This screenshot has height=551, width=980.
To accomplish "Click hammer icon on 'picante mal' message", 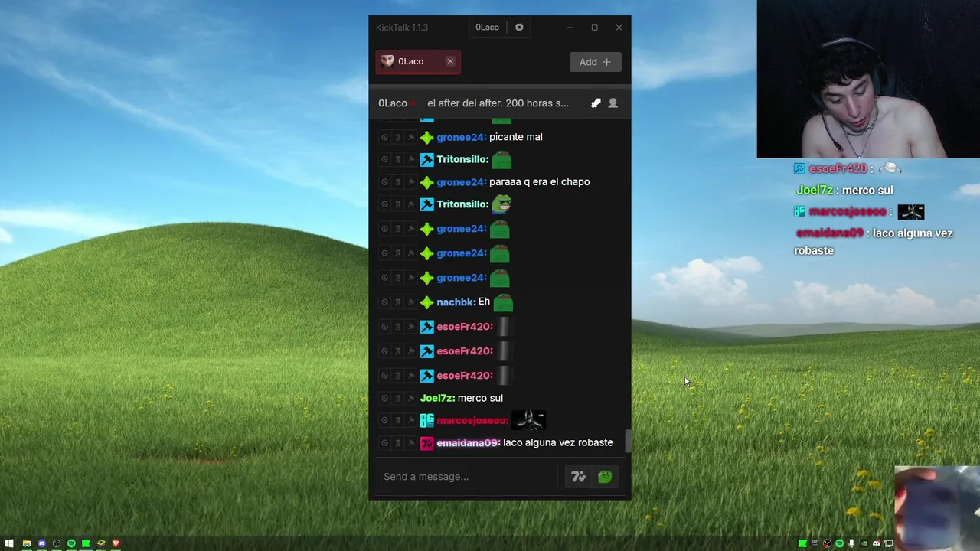I will [x=410, y=137].
